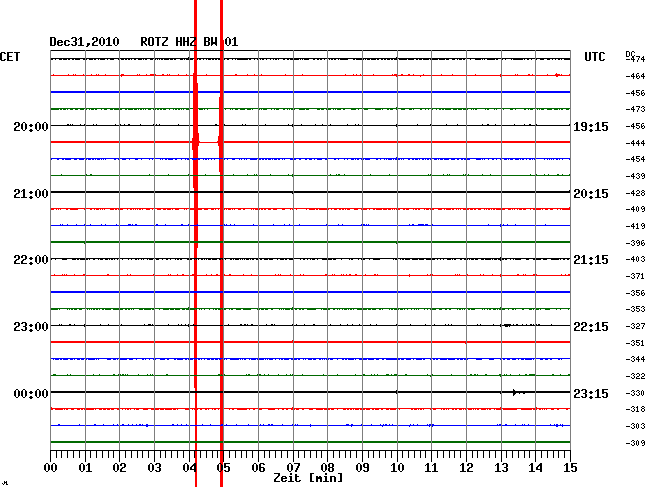Viewport: 650px width, 494px height.
Task: Click the 20:15 UTC time label
Action: point(591,194)
